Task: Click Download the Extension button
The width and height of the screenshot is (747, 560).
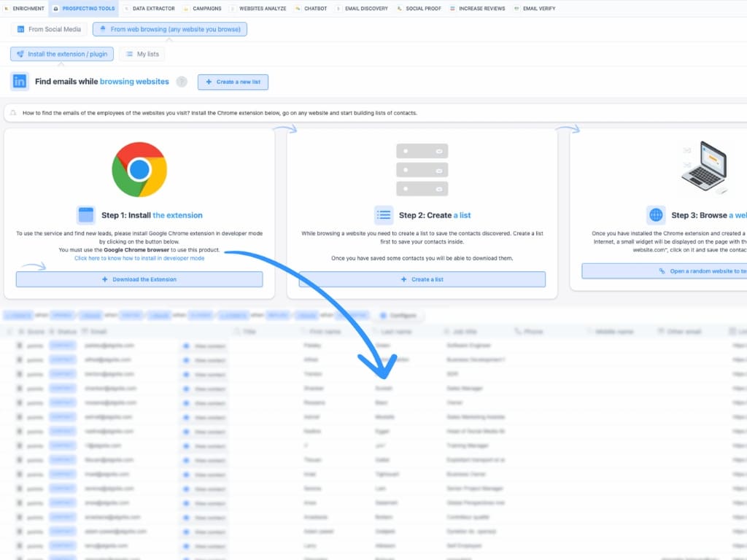Action: coord(139,279)
